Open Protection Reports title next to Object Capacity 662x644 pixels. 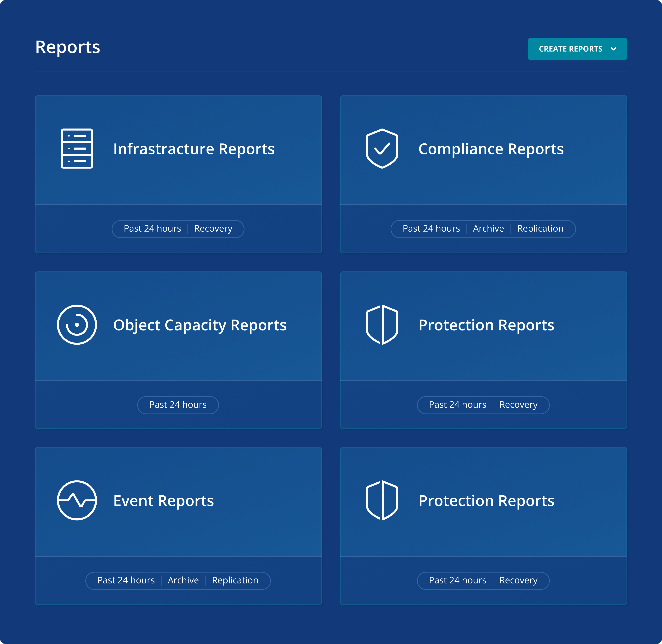[x=486, y=325]
